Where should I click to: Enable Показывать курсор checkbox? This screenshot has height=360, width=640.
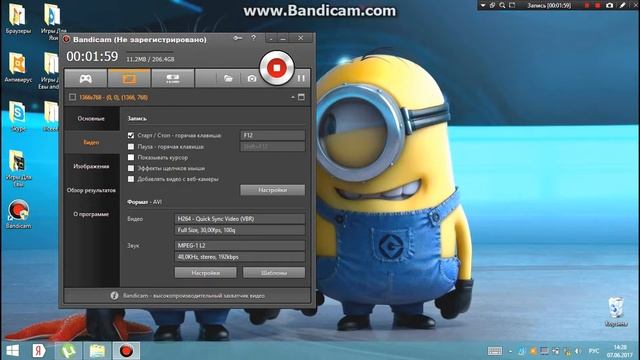click(x=131, y=157)
